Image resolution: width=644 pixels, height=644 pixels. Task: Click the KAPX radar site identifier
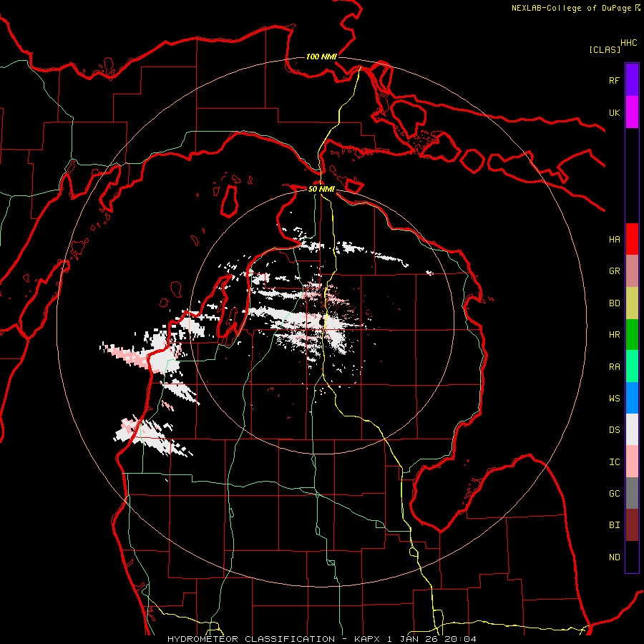pos(368,639)
